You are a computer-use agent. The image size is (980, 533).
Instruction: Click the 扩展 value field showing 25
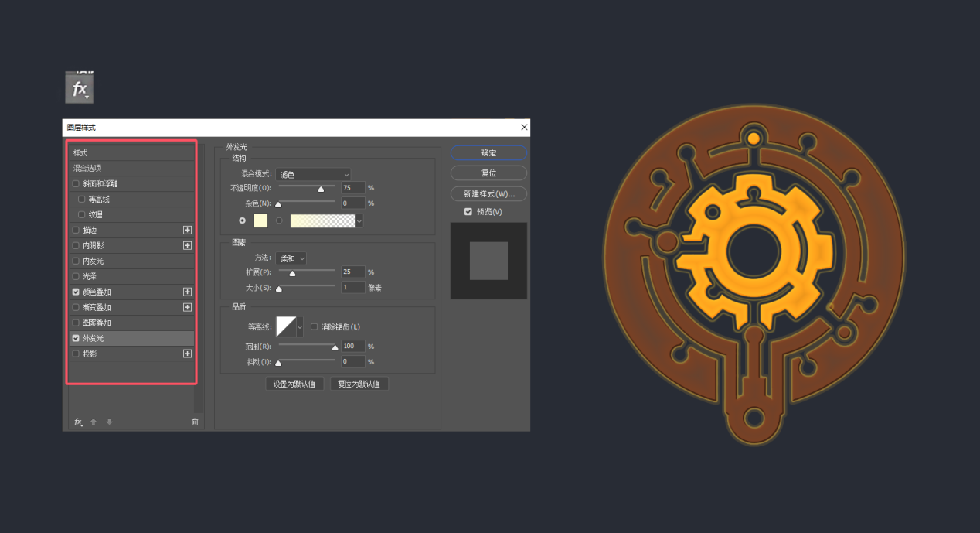[x=352, y=272]
